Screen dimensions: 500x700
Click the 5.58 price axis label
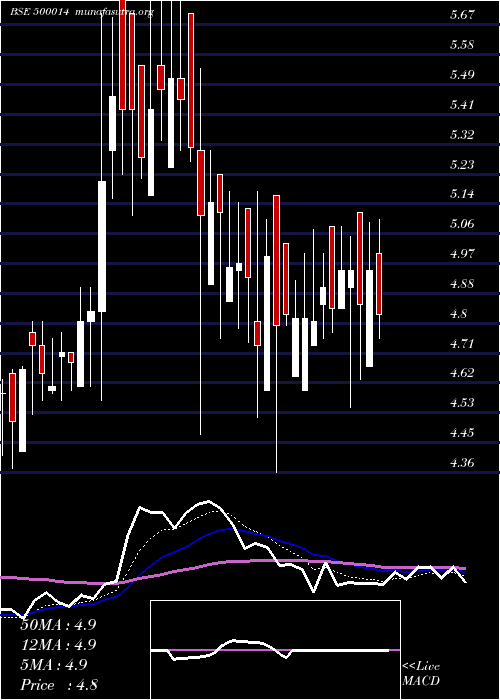coord(462,45)
